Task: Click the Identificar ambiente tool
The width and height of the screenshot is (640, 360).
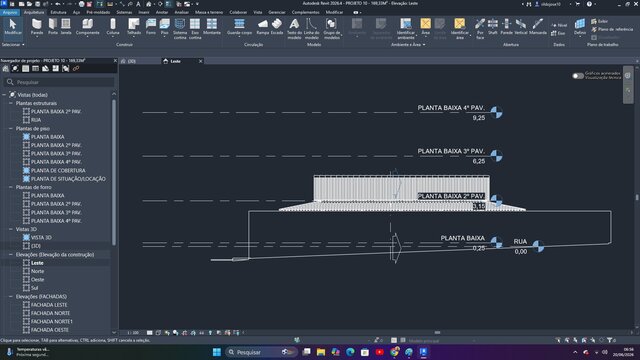Action: [406, 29]
